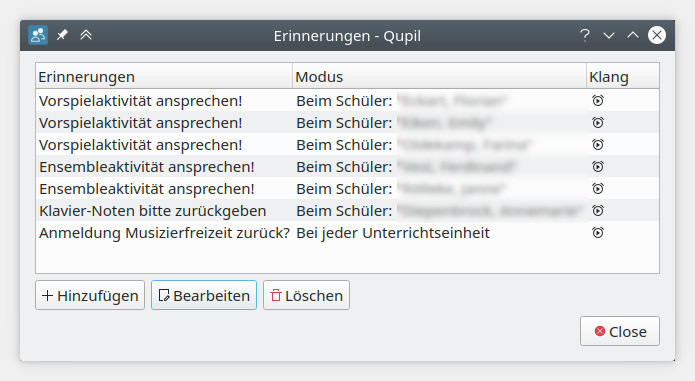Select Bei jeder Unterrichtseinheit mode cell
Viewport: 695px width, 381px height.
pyautogui.click(x=393, y=233)
